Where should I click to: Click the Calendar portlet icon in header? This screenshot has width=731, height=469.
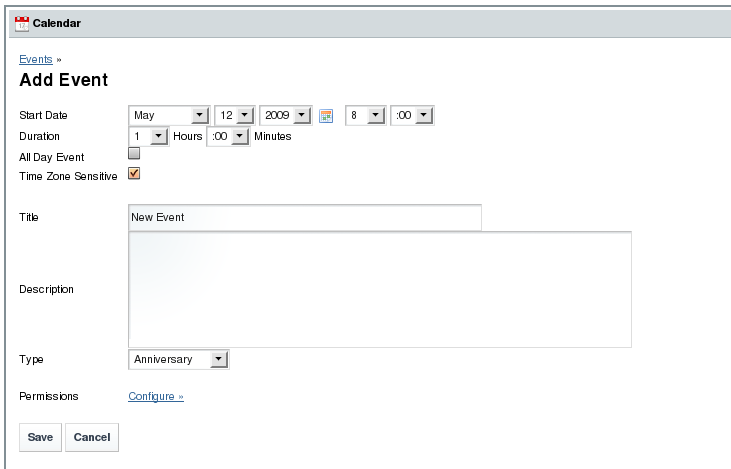[22, 23]
